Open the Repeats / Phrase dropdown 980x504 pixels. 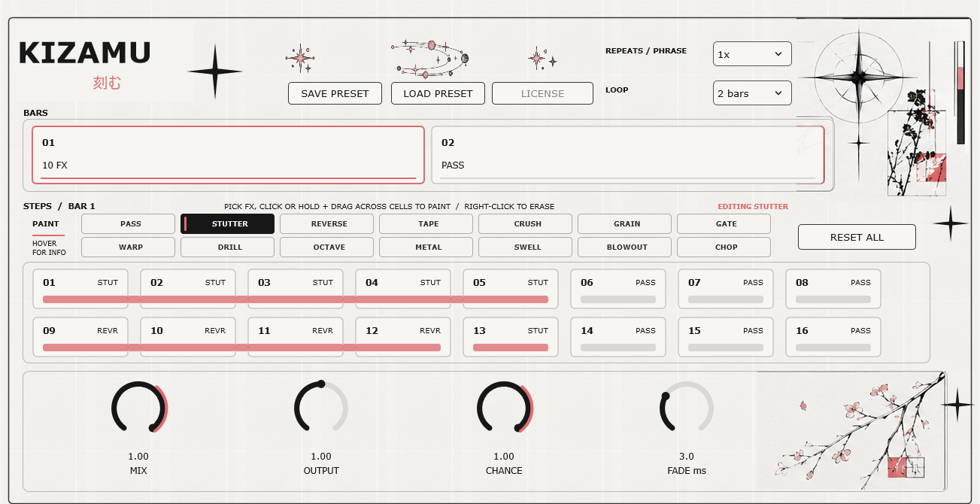(x=752, y=54)
